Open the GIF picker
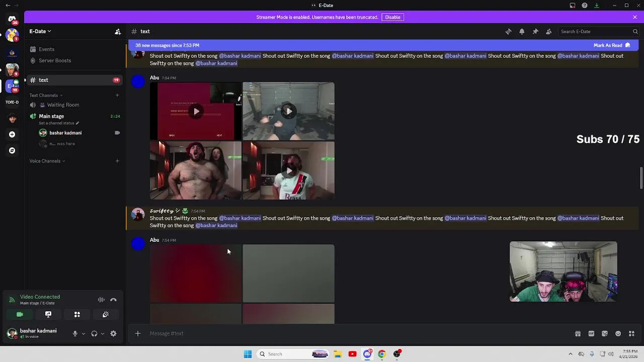Viewport: 644px width, 362px height. 591,333
